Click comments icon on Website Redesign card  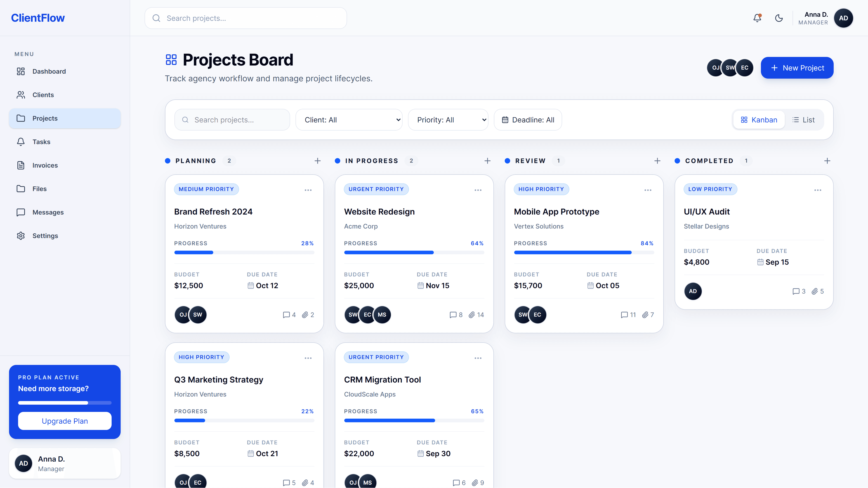coord(453,314)
